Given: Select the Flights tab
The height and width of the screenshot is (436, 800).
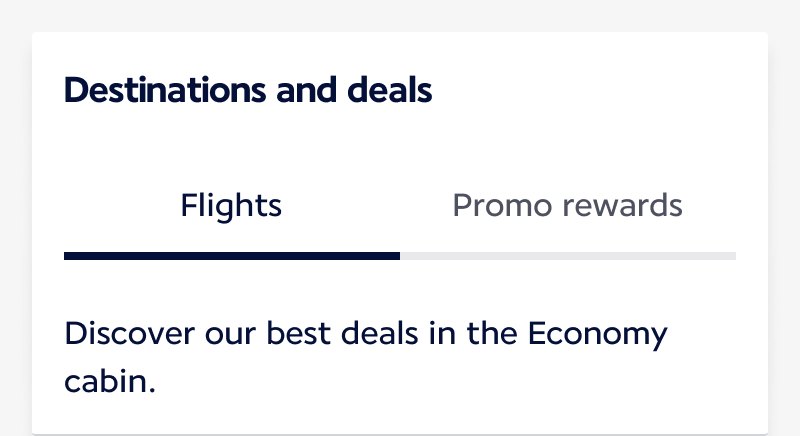Looking at the screenshot, I should click(x=231, y=206).
